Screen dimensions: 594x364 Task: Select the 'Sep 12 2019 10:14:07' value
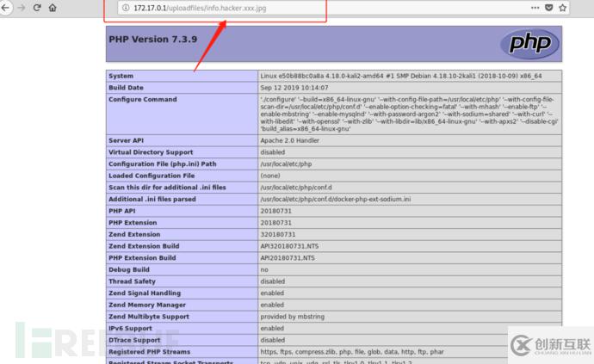294,88
